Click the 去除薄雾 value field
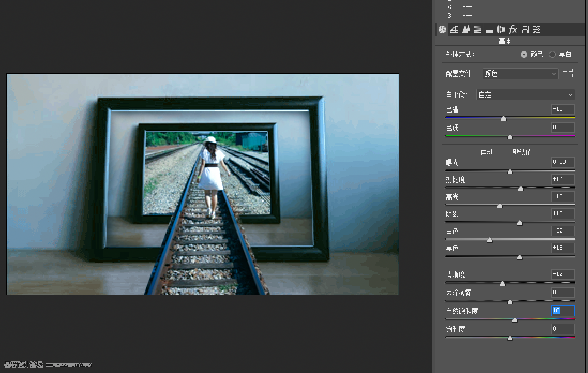 562,292
